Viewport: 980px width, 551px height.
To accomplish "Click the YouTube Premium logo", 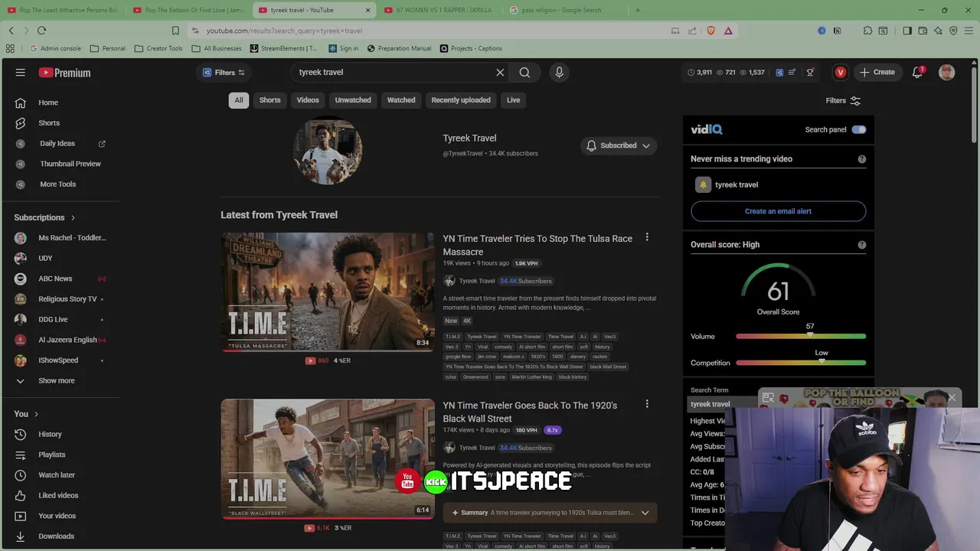I will tap(64, 73).
